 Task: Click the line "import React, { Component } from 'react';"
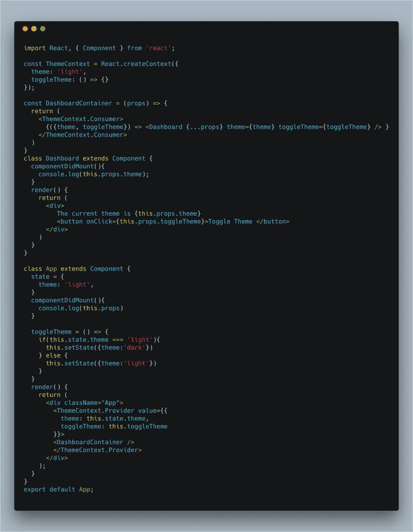(99, 48)
